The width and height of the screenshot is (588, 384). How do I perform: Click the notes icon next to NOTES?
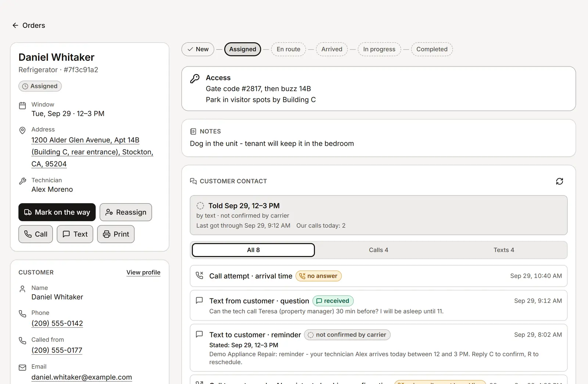tap(193, 131)
